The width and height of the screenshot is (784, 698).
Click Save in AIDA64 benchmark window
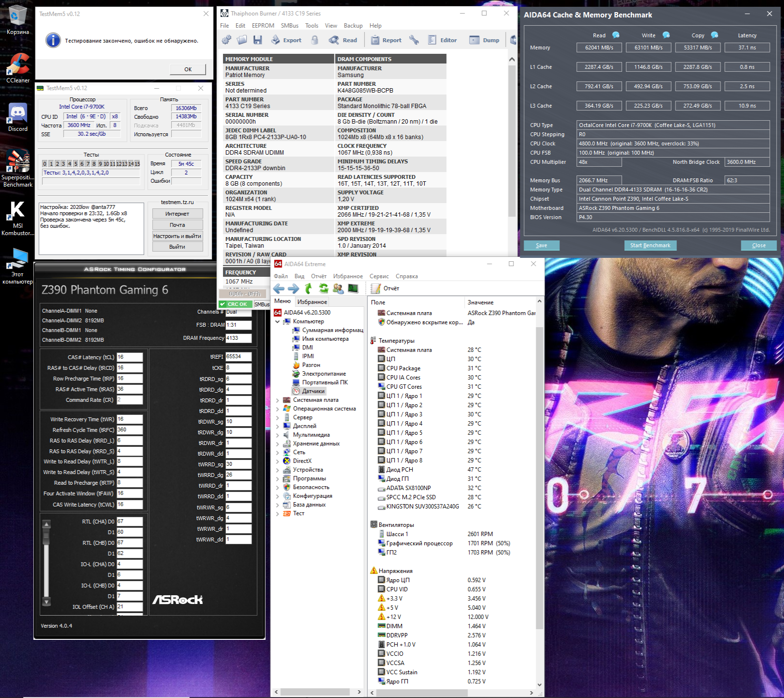pyautogui.click(x=542, y=245)
